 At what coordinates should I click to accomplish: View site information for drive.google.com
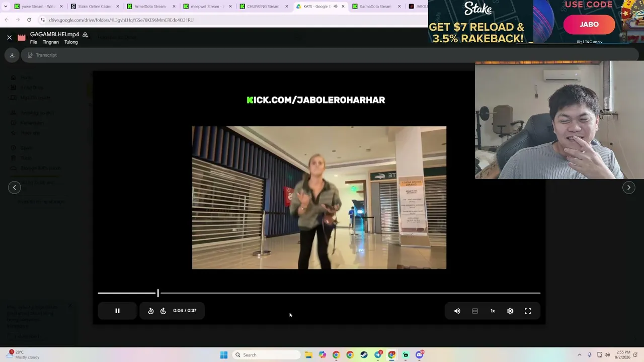pos(42,20)
